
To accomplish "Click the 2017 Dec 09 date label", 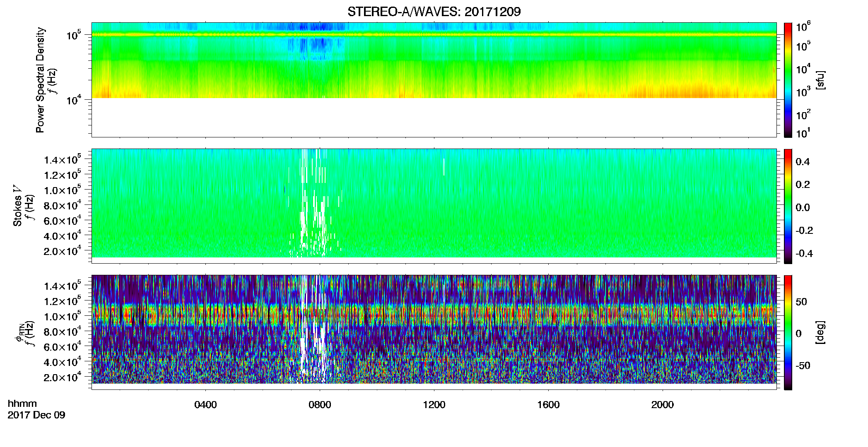I will [x=36, y=415].
